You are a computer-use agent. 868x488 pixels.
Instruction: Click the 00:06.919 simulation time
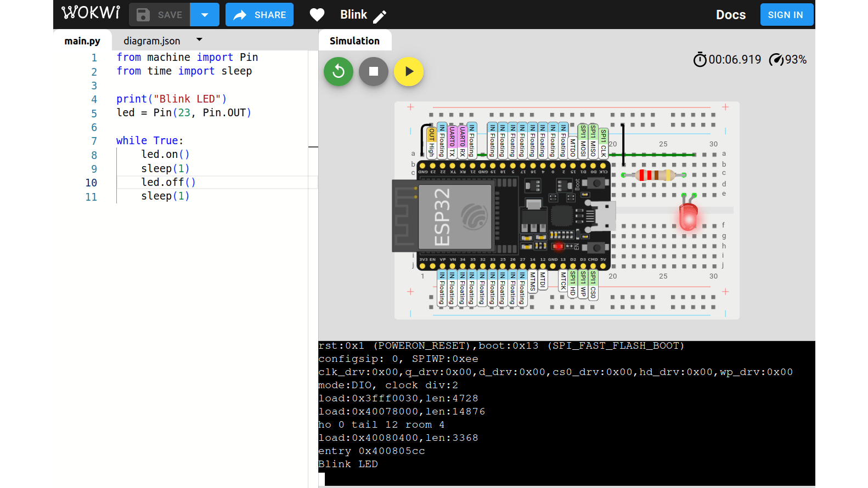click(x=735, y=59)
